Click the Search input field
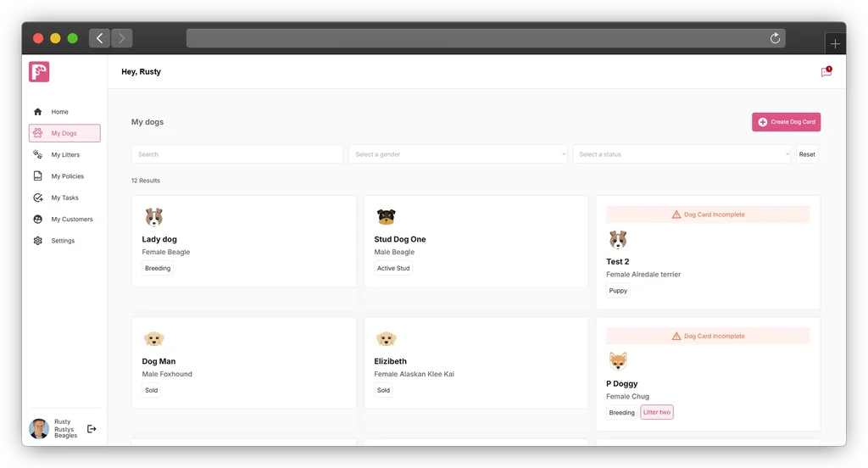The height and width of the screenshot is (468, 868). [x=237, y=154]
